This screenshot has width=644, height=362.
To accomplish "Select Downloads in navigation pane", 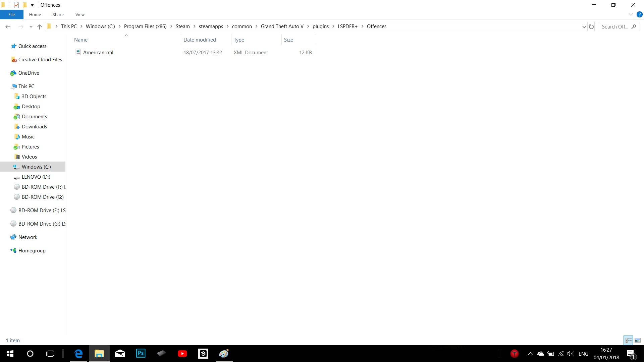I will point(34,126).
